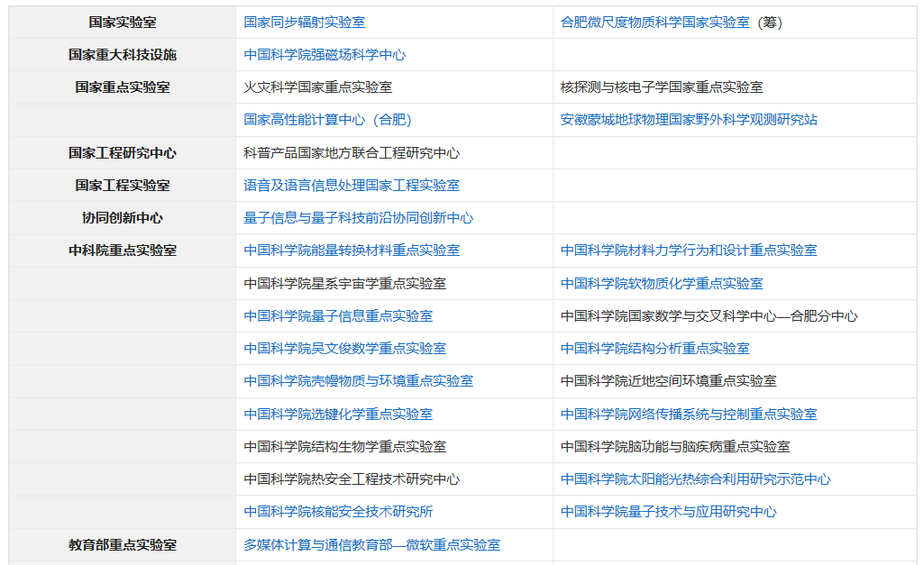Visit 中国科学院能量转换材料重点实验室 page
The height and width of the screenshot is (565, 924).
pyautogui.click(x=353, y=251)
